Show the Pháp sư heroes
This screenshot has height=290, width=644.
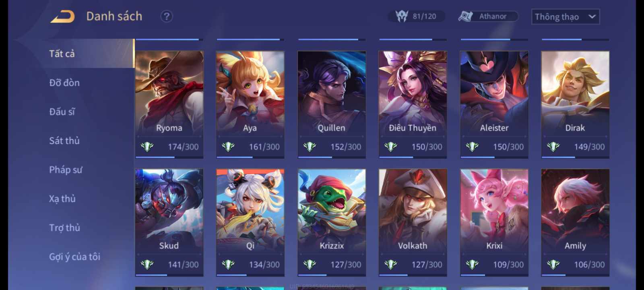pos(66,170)
